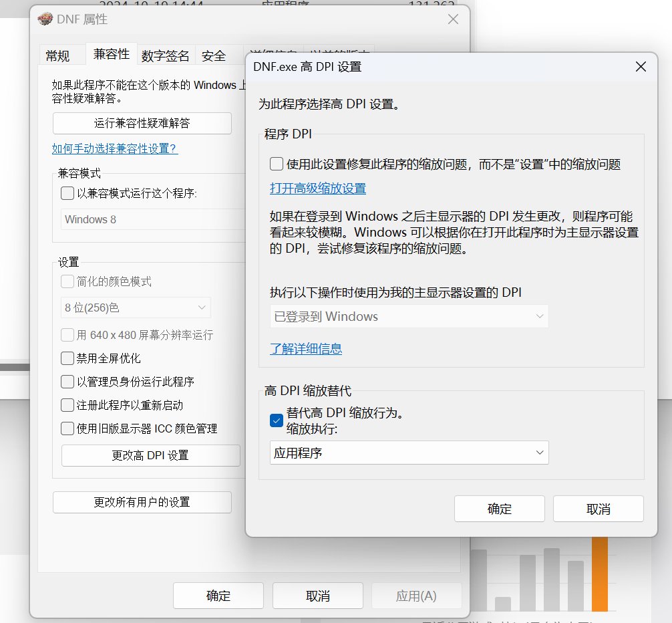Click the 为此程序选择高 DPI 设置 text
672x623 pixels.
coord(329,104)
